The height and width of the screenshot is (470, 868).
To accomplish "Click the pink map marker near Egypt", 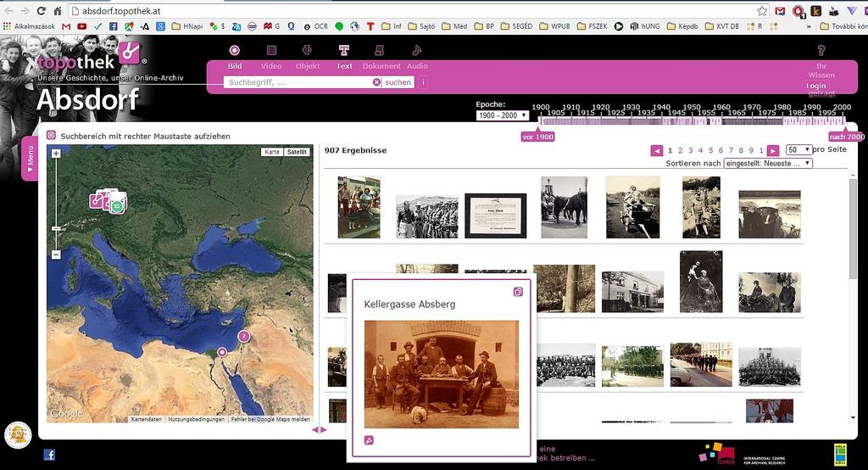I will 222,352.
